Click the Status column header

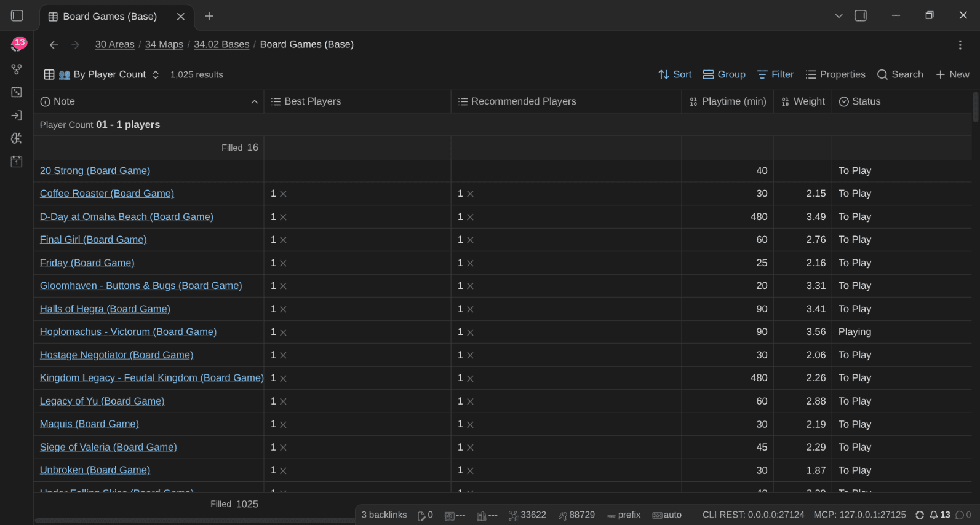point(902,101)
